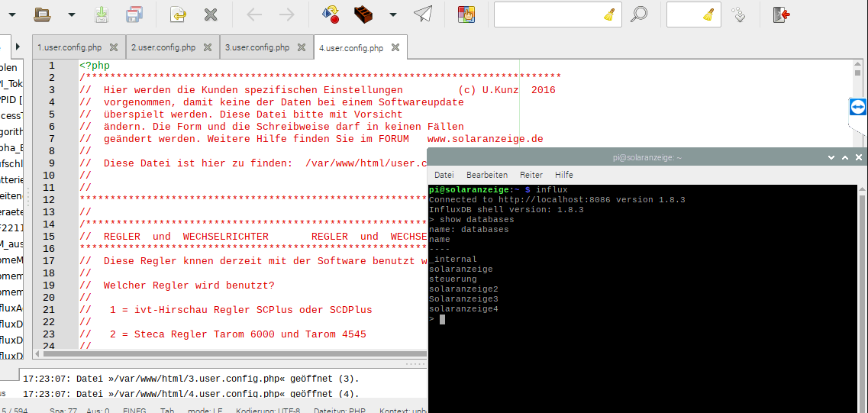The image size is (868, 413).
Task: Clear the search field with broom icon
Action: (609, 14)
